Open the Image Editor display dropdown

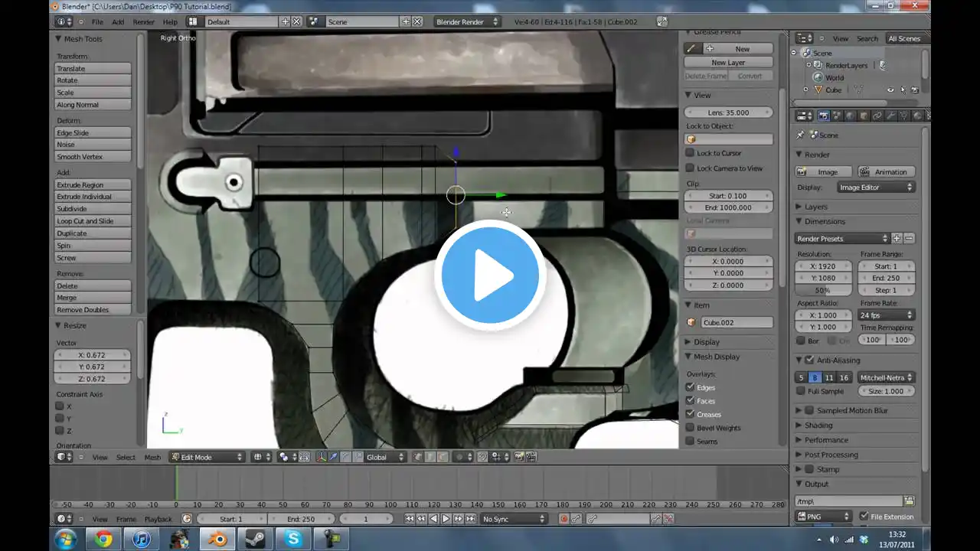pos(877,187)
